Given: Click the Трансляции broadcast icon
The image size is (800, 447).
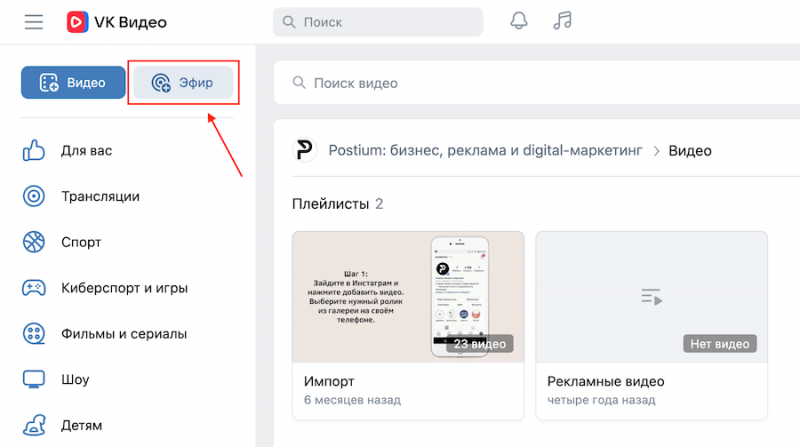Looking at the screenshot, I should pyautogui.click(x=34, y=196).
